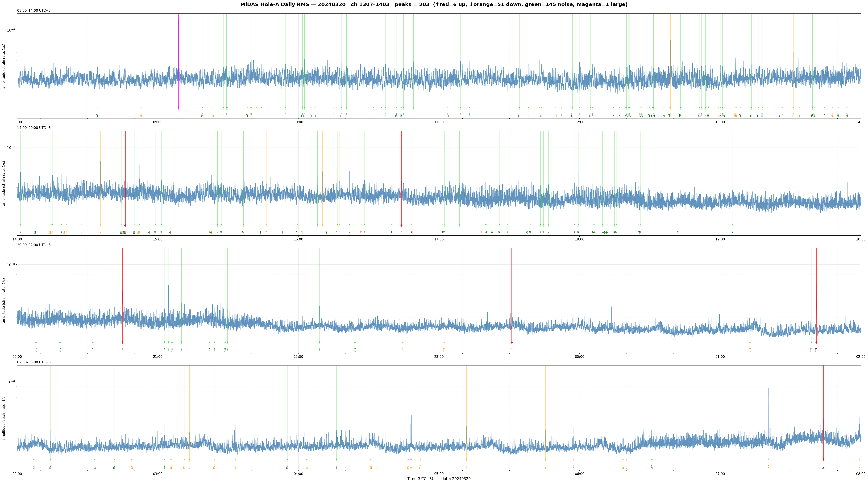Click the "06:00" time tick label
The height and width of the screenshot is (483, 868).
pyautogui.click(x=580, y=474)
